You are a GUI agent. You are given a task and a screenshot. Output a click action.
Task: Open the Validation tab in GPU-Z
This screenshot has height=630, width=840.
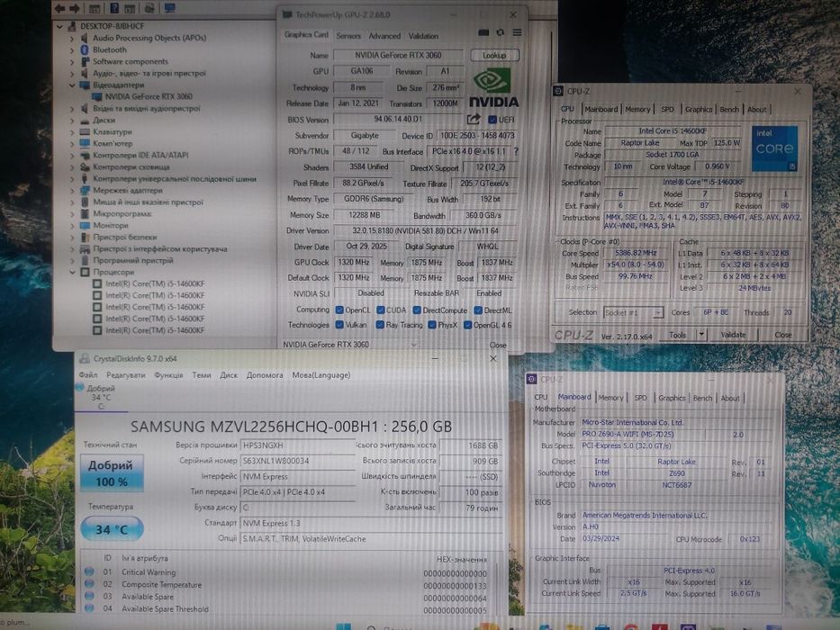(x=423, y=36)
